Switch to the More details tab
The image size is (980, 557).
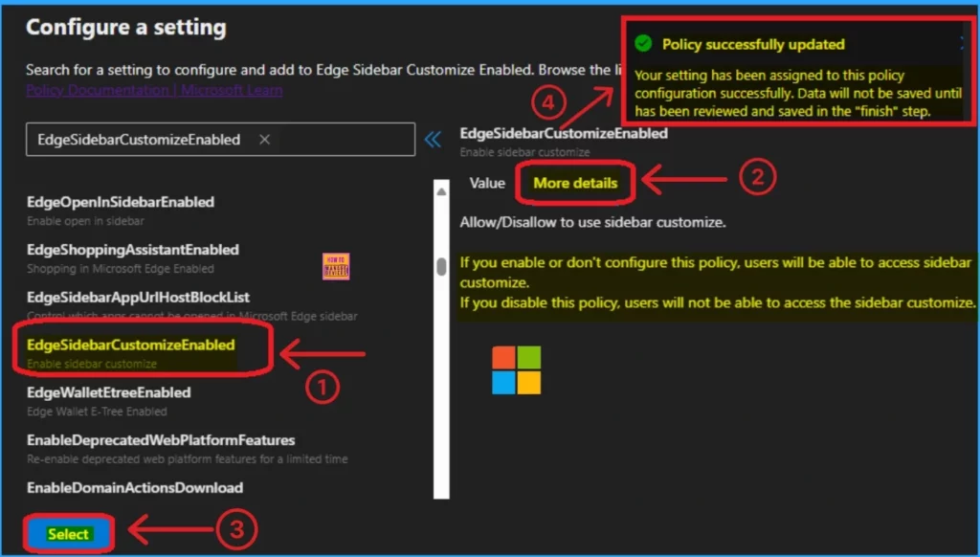(x=575, y=183)
